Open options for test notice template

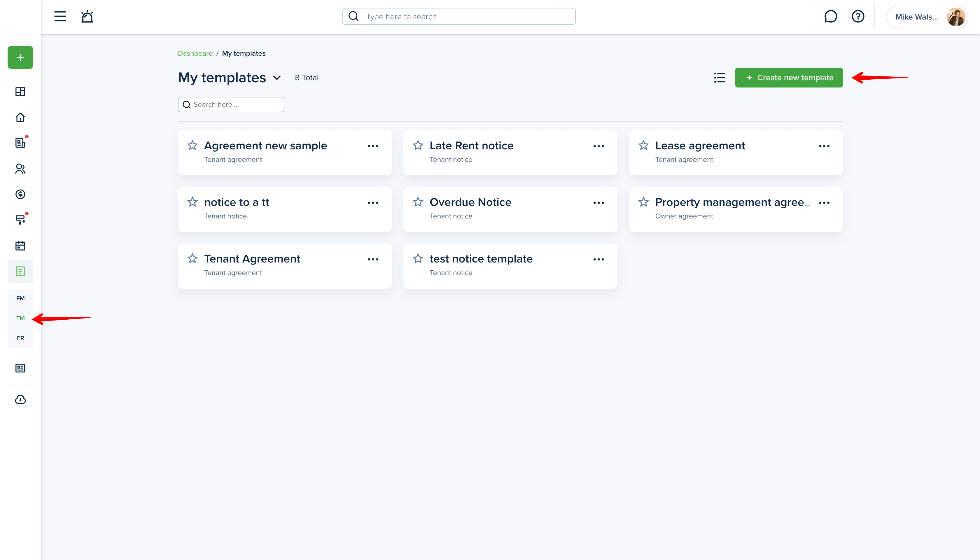pos(598,259)
